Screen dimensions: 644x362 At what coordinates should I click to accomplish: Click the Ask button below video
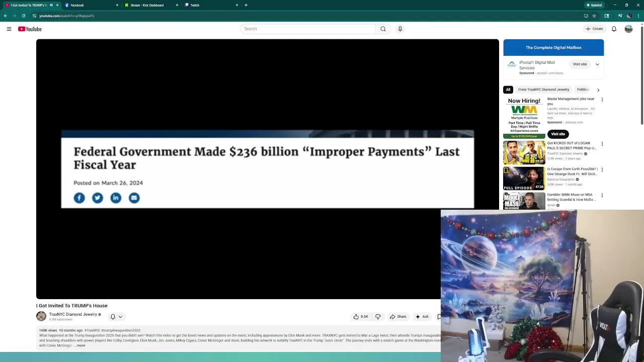coord(422,317)
